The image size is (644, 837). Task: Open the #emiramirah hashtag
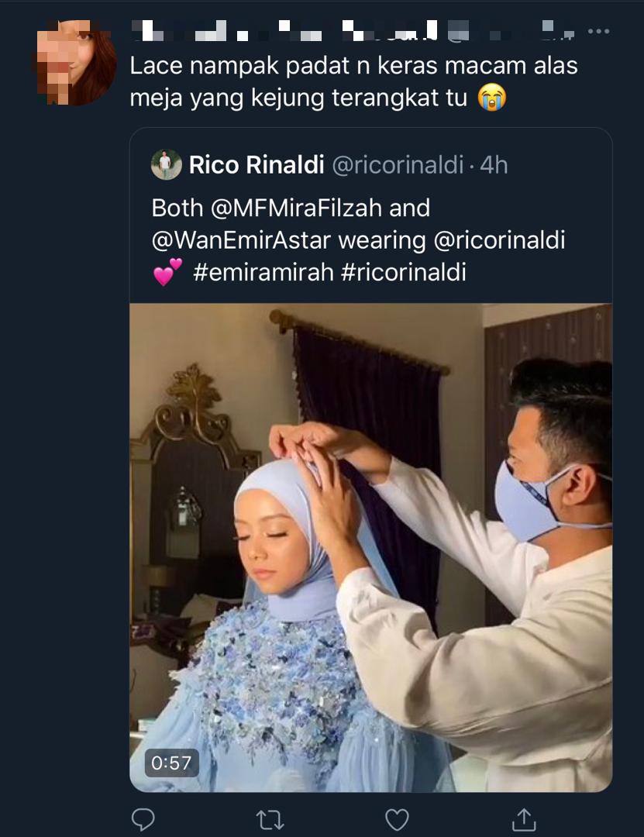(261, 273)
